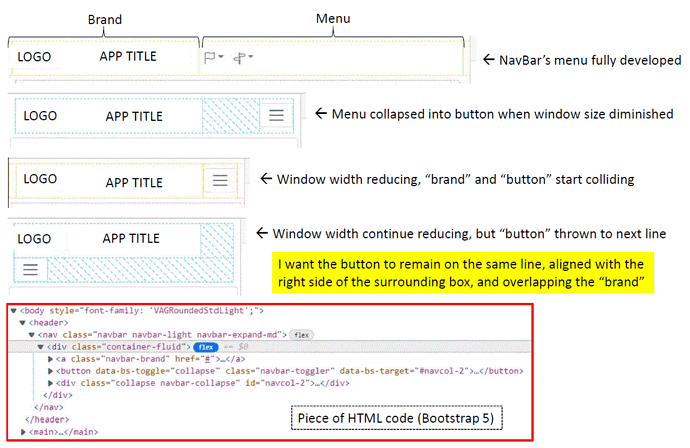This screenshot has height=448, width=690.
Task: Toggle the gray flex badge on the nav element
Action: 301,335
